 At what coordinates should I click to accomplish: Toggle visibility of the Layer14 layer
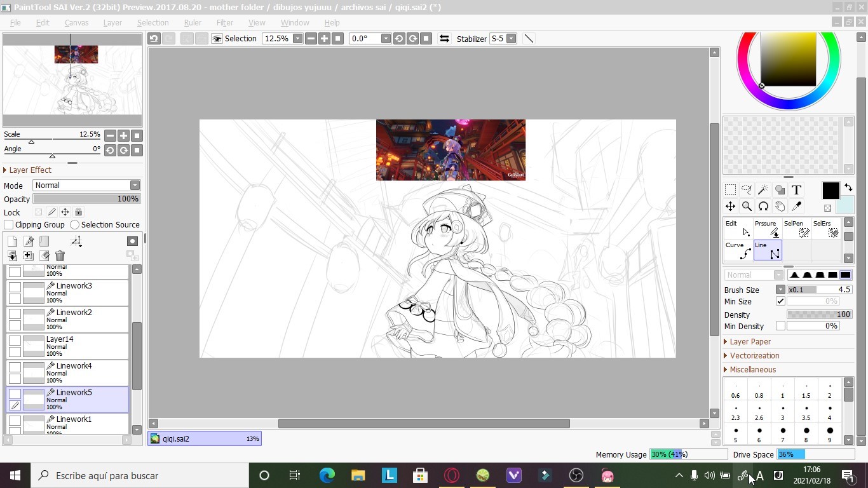tap(15, 341)
